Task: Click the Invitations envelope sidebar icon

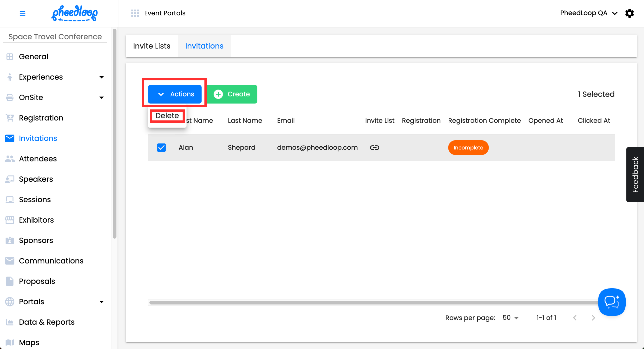Action: click(x=10, y=138)
